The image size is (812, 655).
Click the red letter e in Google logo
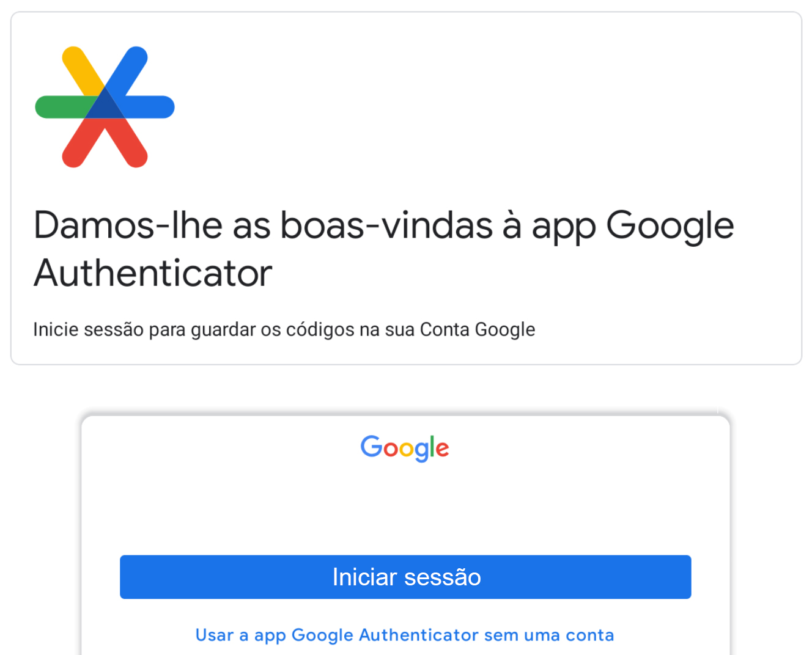click(443, 450)
